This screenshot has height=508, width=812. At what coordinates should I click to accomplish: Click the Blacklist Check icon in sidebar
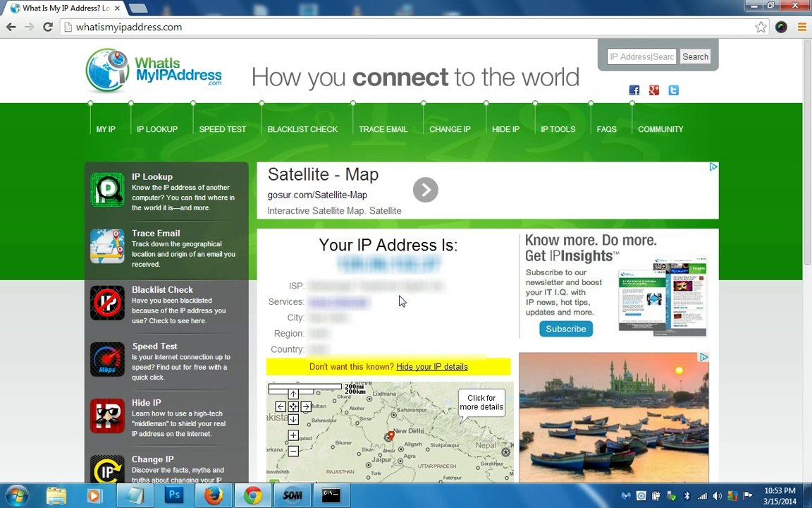point(107,303)
